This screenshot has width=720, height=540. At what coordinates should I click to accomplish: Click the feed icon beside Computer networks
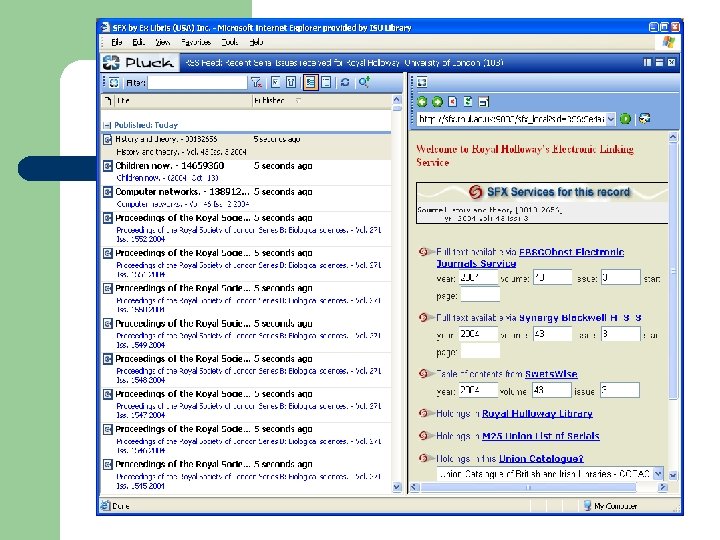[x=108, y=192]
